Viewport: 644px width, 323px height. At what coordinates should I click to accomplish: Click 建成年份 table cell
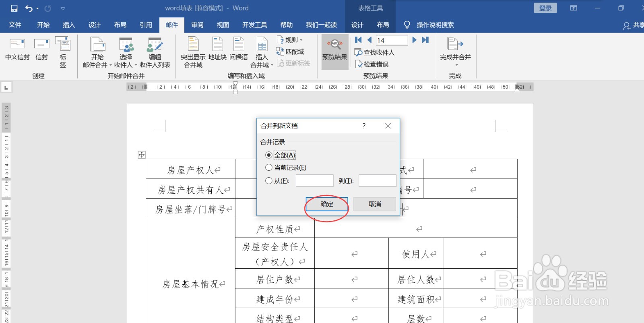(x=275, y=299)
